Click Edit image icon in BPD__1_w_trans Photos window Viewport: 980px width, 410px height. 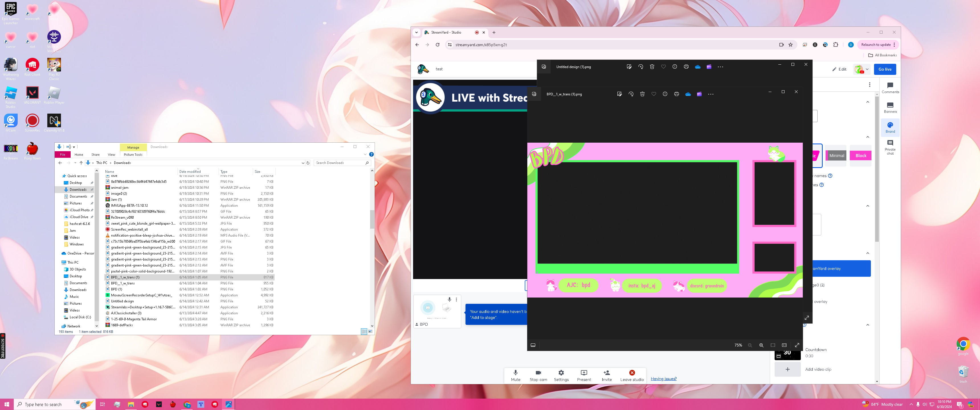coord(619,94)
